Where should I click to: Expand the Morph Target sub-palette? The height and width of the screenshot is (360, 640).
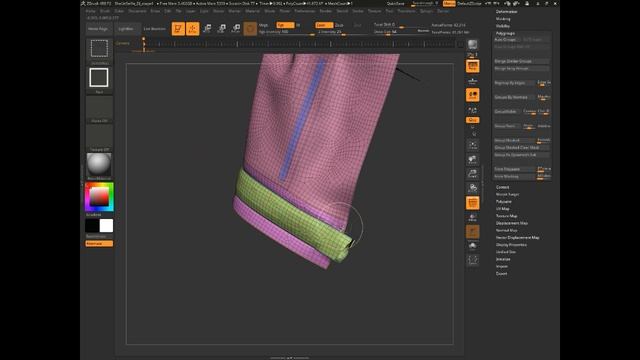tap(507, 195)
